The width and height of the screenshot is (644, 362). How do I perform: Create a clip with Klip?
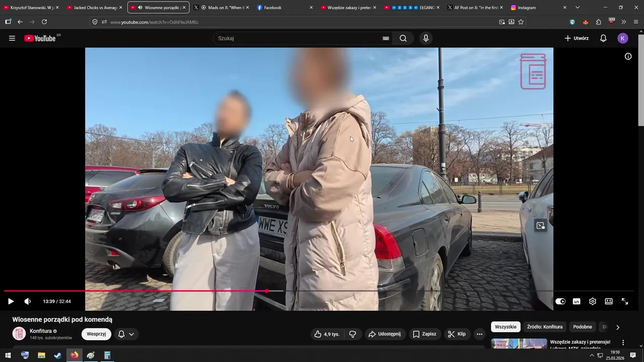pos(457,334)
